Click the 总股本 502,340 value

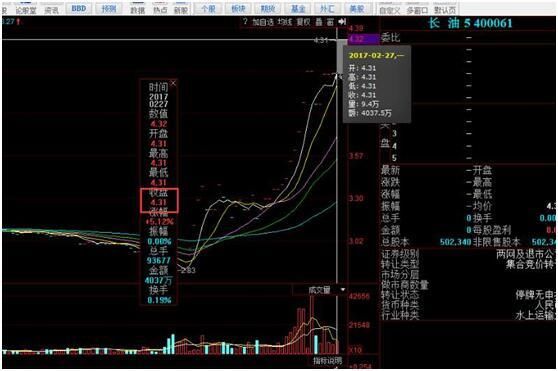click(455, 242)
